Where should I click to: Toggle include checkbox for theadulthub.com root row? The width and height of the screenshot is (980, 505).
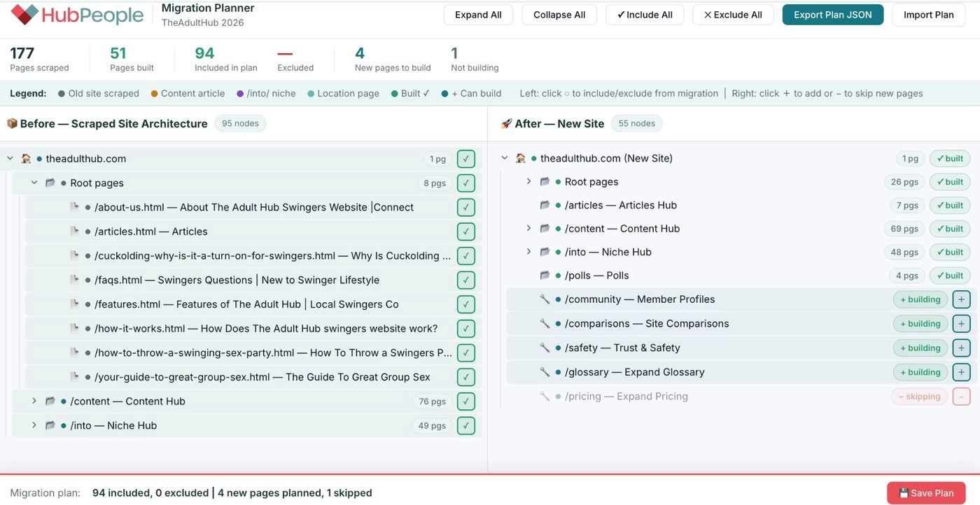[x=466, y=159]
